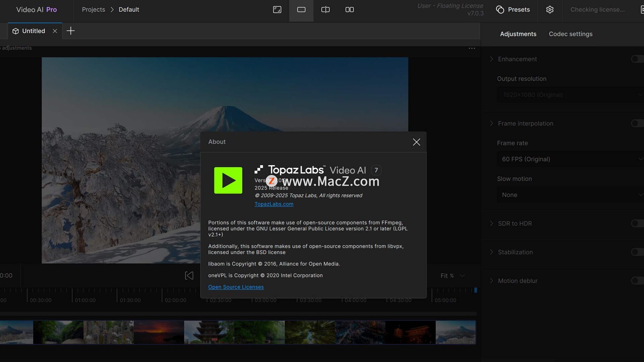Open the Frame rate 60 FPS dropdown
Image resolution: width=644 pixels, height=362 pixels.
click(x=570, y=159)
